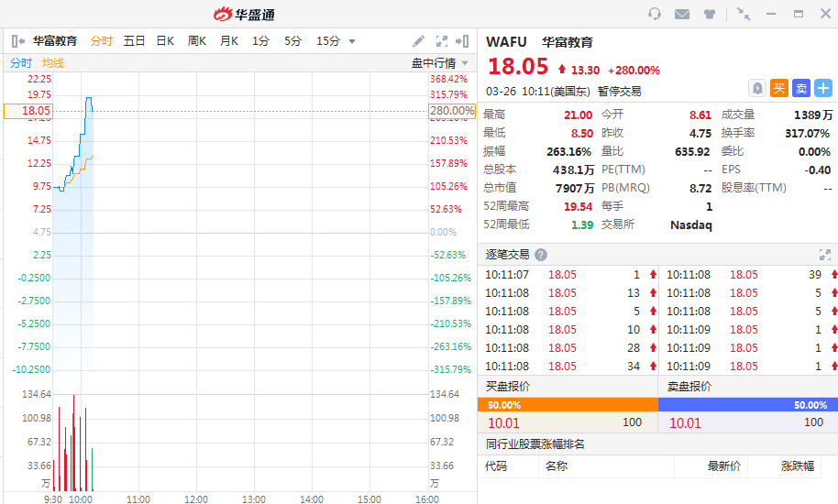Screen dimensions: 838x504
Task: Open the skin theme shirt icon
Action: tap(710, 14)
